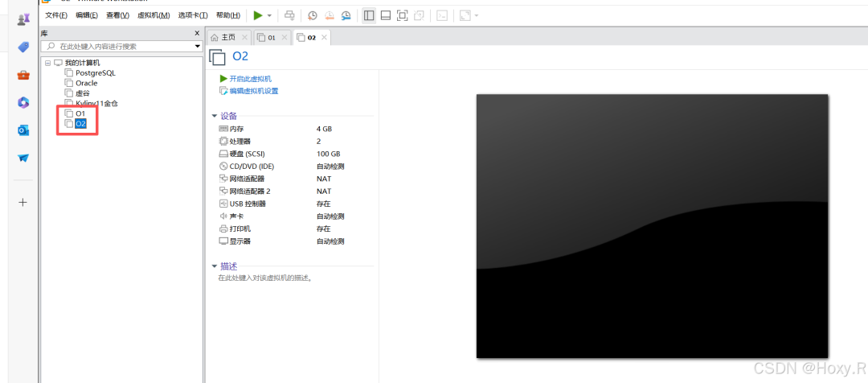This screenshot has width=868, height=383.
Task: Open the library search dropdown arrow
Action: pos(197,47)
